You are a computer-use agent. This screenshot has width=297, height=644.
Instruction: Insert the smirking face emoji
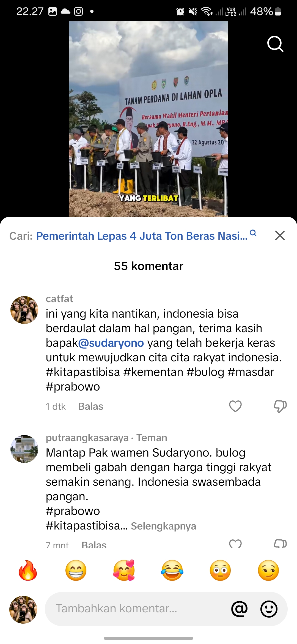268,570
